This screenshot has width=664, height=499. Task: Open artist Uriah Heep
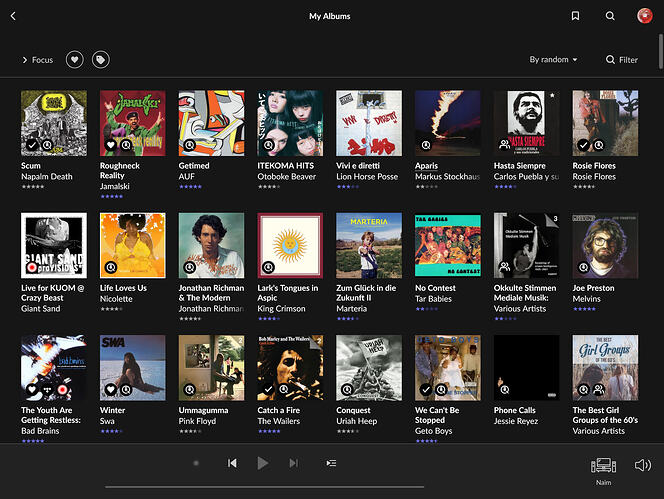tap(357, 421)
